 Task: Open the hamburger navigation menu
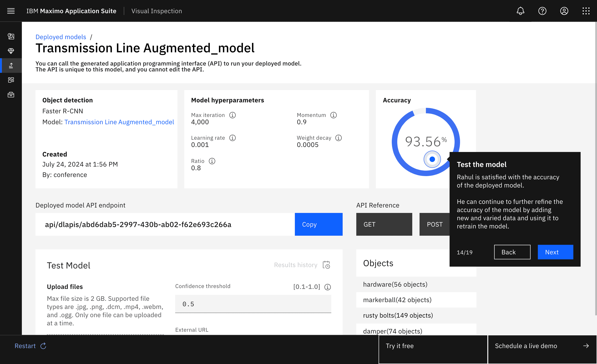(11, 11)
